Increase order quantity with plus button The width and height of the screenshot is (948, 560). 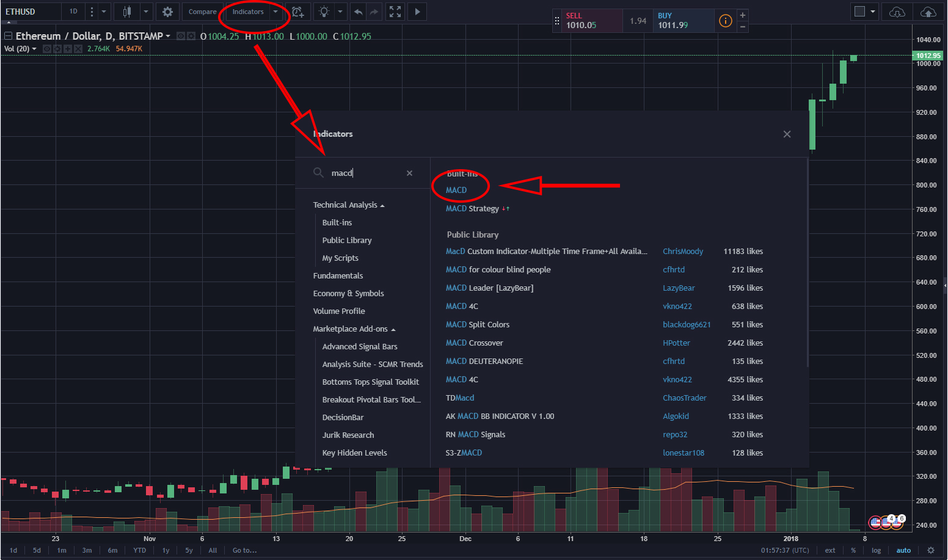pos(743,15)
